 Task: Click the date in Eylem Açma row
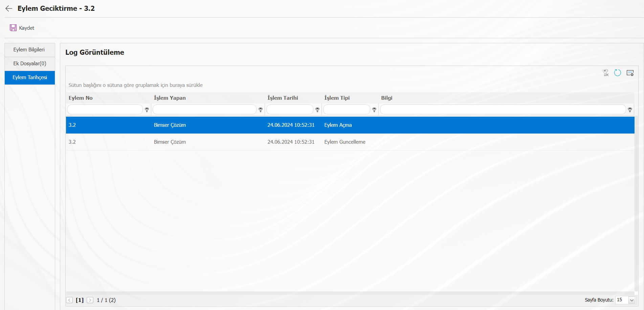click(291, 125)
